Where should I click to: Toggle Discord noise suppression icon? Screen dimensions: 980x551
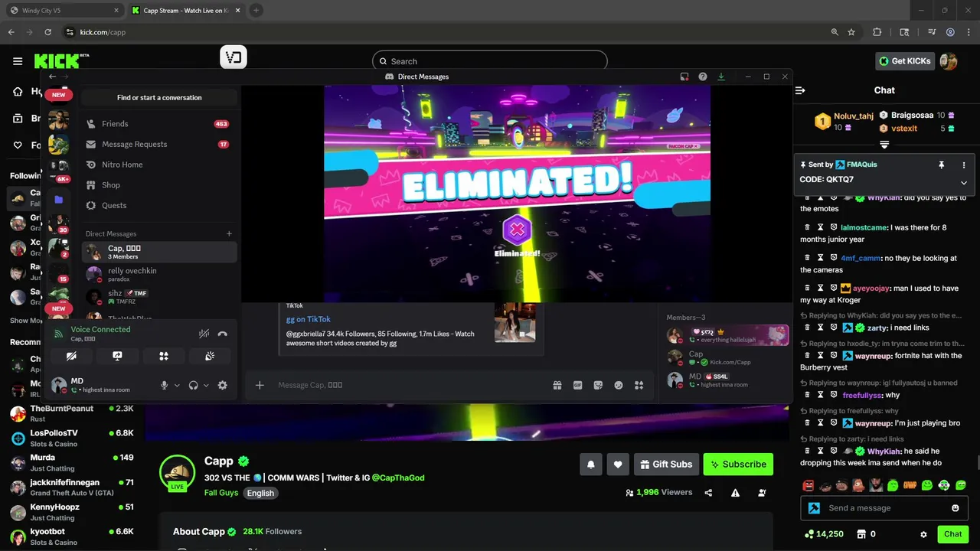[x=204, y=334]
